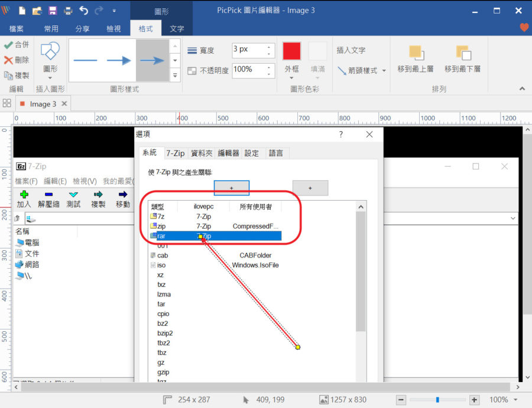Decrease the 不透明度 opacity spinner
Screen dimensions: 532x408
[269, 74]
